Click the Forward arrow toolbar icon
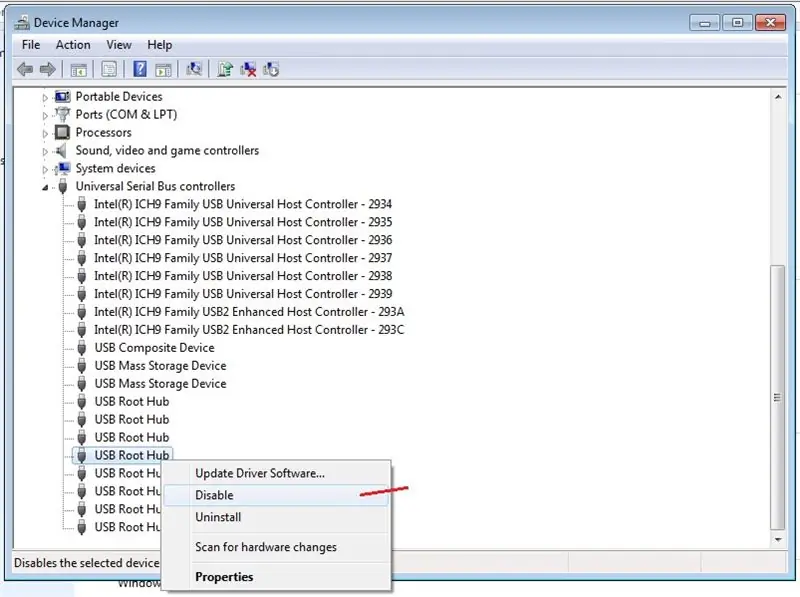 (47, 69)
